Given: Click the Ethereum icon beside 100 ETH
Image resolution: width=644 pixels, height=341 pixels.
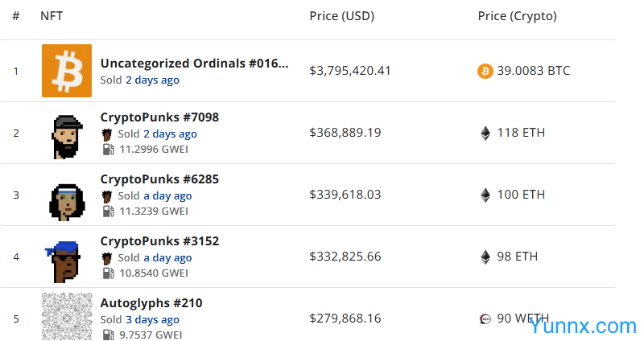Looking at the screenshot, I should [x=485, y=195].
